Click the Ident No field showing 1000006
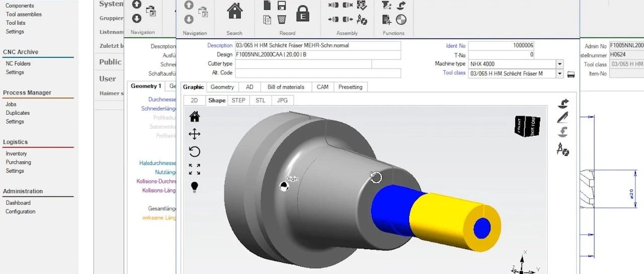The height and width of the screenshot is (274, 644). (x=502, y=45)
